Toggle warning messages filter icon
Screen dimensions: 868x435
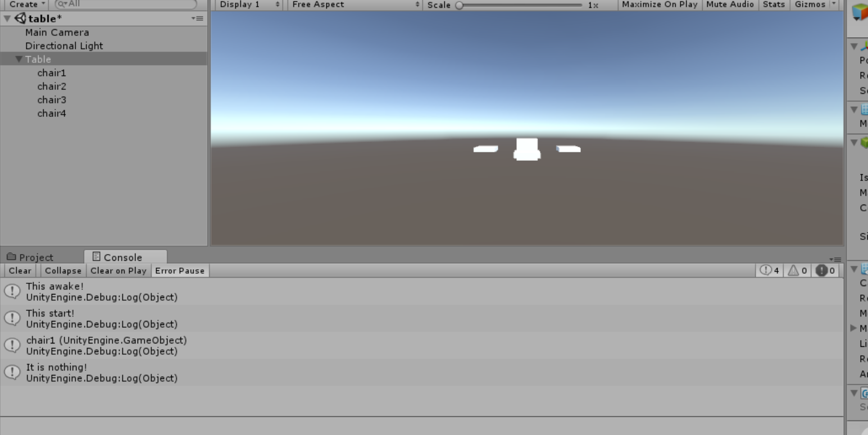click(797, 271)
